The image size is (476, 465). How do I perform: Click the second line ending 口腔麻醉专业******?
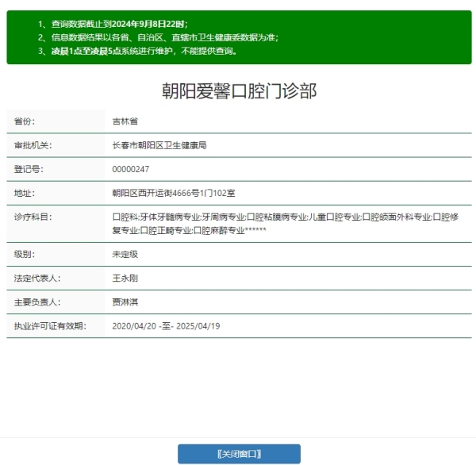[x=189, y=230]
